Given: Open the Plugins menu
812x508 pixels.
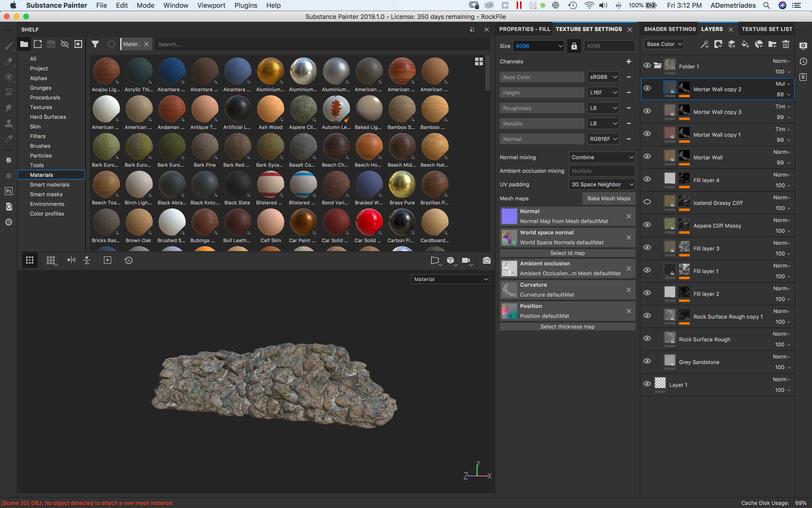Looking at the screenshot, I should pyautogui.click(x=246, y=5).
